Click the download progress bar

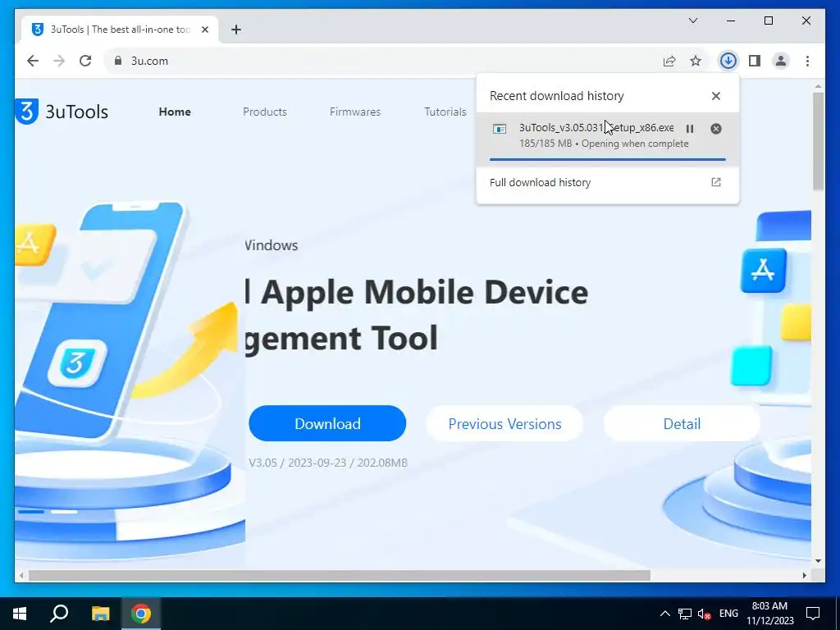(608, 159)
